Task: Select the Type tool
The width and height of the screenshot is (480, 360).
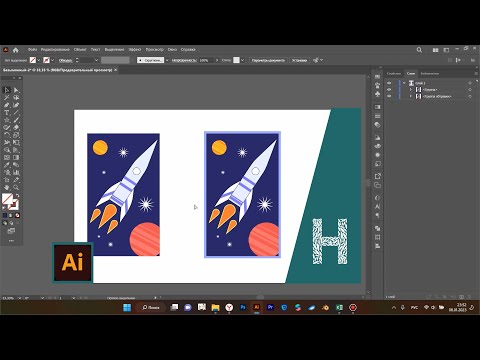Action: pos(7,113)
